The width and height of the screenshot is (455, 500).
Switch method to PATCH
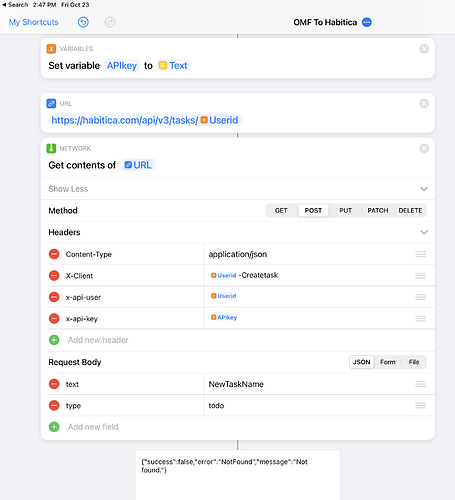(x=378, y=210)
